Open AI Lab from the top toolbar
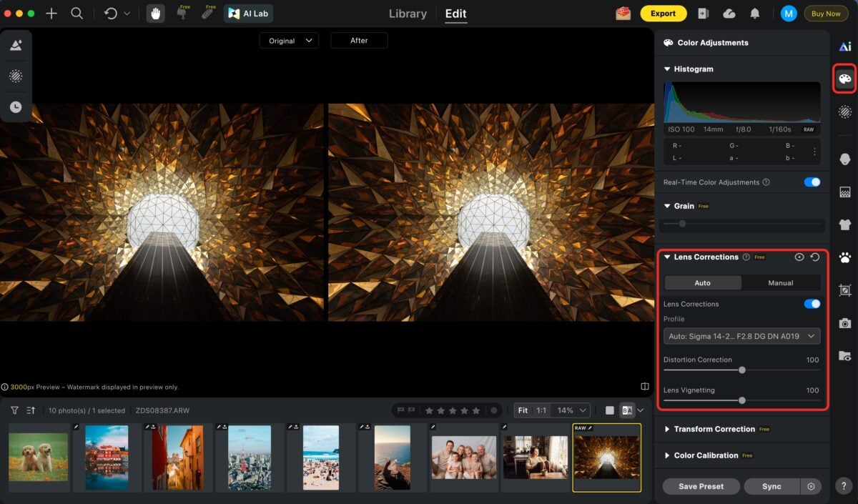Image resolution: width=858 pixels, height=504 pixels. pyautogui.click(x=248, y=13)
